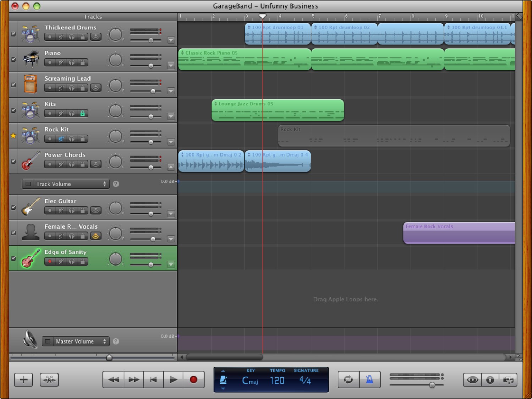Enable the Track Volume automation square
The image size is (532, 399).
click(28, 184)
